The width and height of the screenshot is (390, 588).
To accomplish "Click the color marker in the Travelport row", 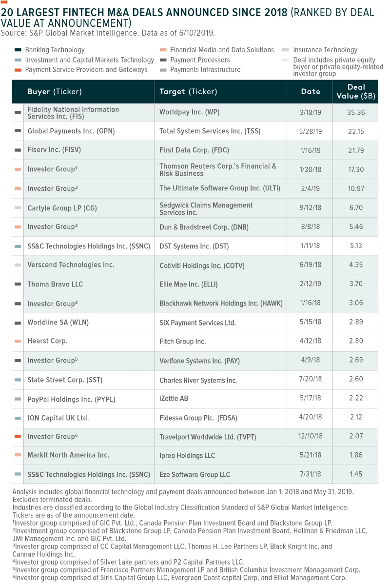I will 18,437.
